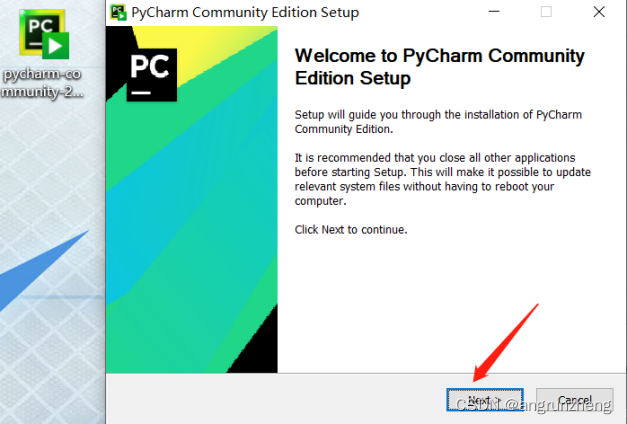627x424 pixels.
Task: Click the Welcome to PyCharm Community heading
Action: click(x=439, y=67)
